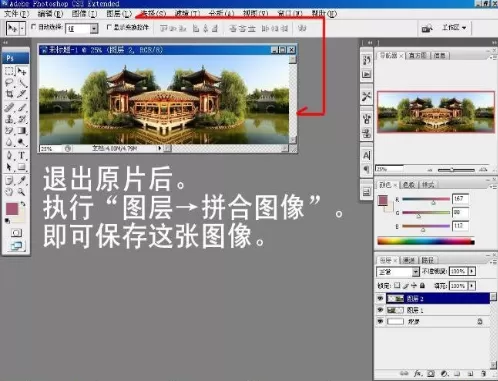Delete layer trash icon
Viewport: 498px width, 381px height.
[484, 374]
